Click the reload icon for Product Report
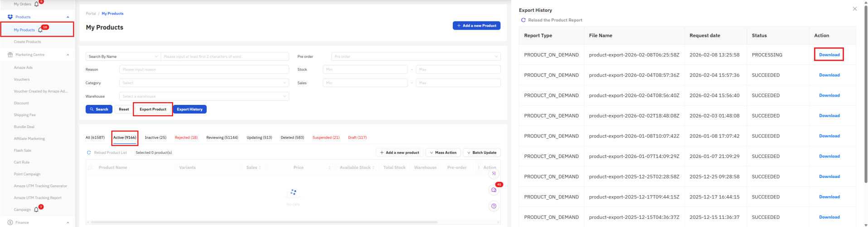Screen dimensions: 868x227 [523, 20]
